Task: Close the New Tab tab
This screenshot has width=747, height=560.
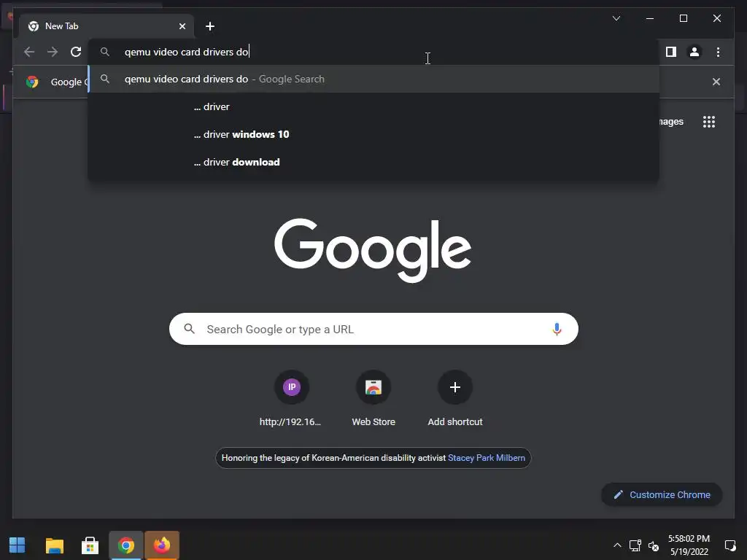Action: pos(182,26)
